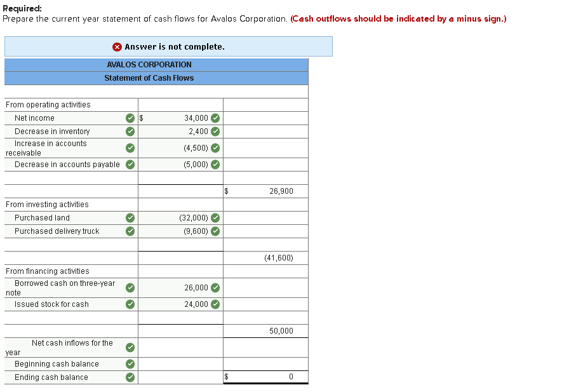Click the empty amount cell for Beginning cash balance
562x392 pixels.
click(180, 364)
